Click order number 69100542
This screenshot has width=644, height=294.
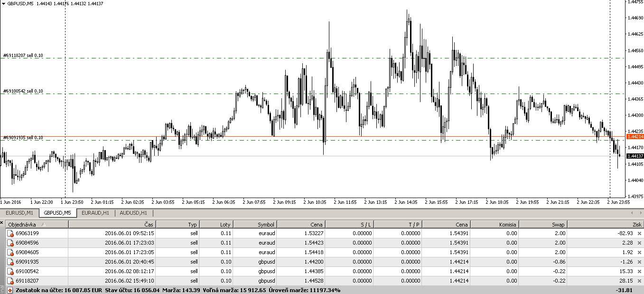27,271
